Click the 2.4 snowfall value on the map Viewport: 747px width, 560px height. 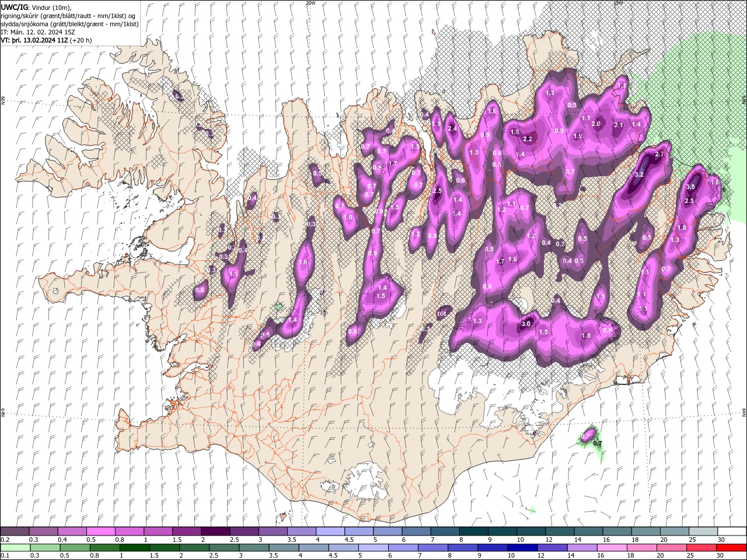point(452,129)
